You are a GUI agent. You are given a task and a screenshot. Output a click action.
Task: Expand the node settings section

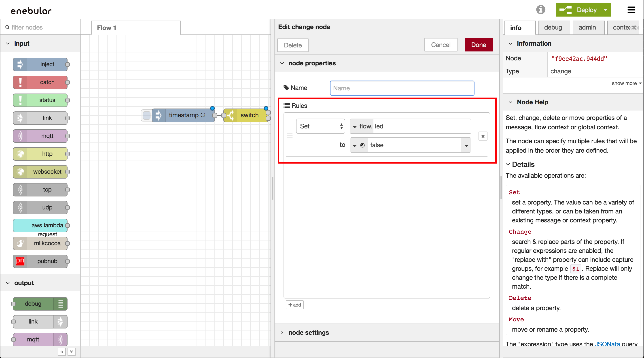309,332
